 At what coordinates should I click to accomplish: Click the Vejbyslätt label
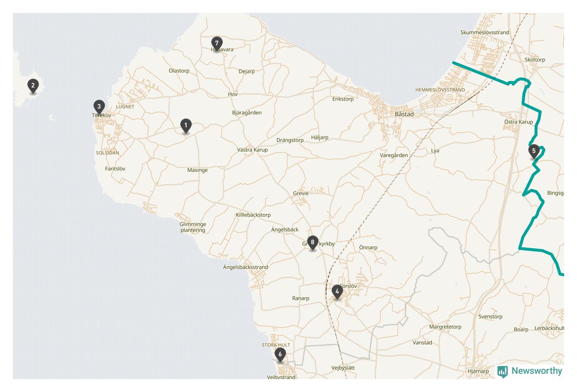(x=343, y=368)
